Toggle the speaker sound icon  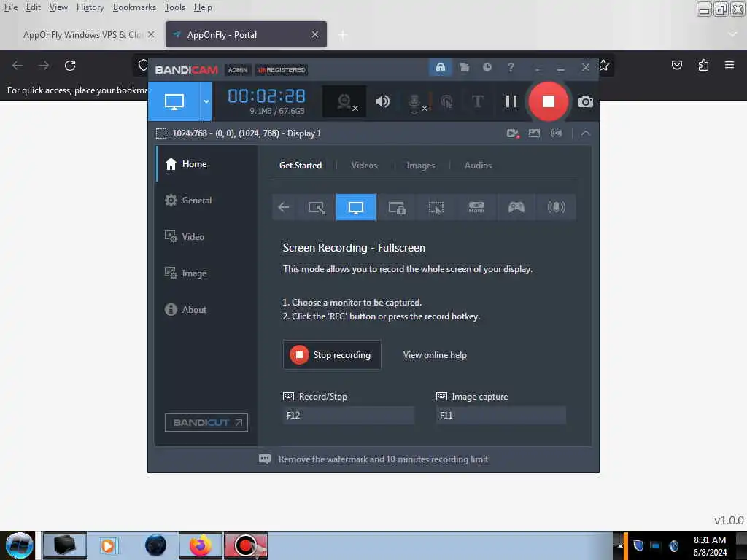[x=382, y=101]
